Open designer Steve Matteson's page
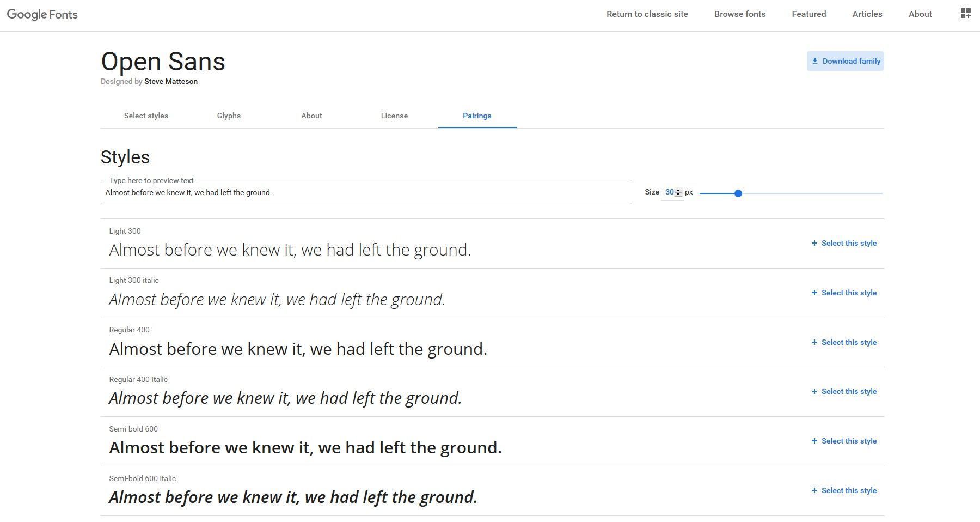This screenshot has width=980, height=522. point(171,81)
